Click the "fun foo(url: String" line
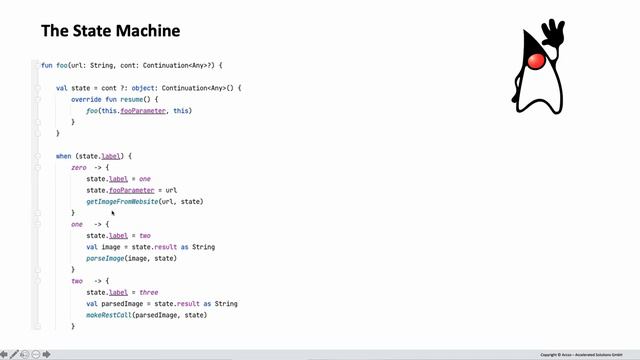Image resolution: width=640 pixels, height=360 pixels. click(x=132, y=65)
